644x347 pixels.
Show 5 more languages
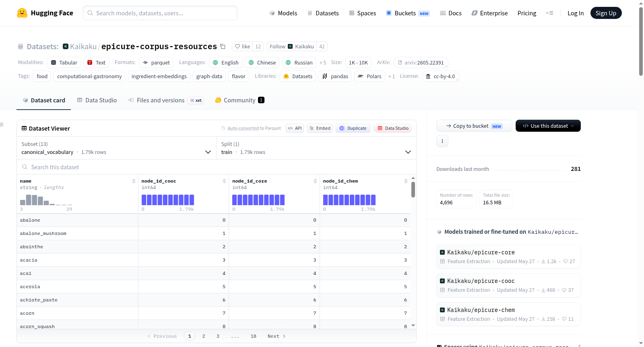pyautogui.click(x=323, y=62)
